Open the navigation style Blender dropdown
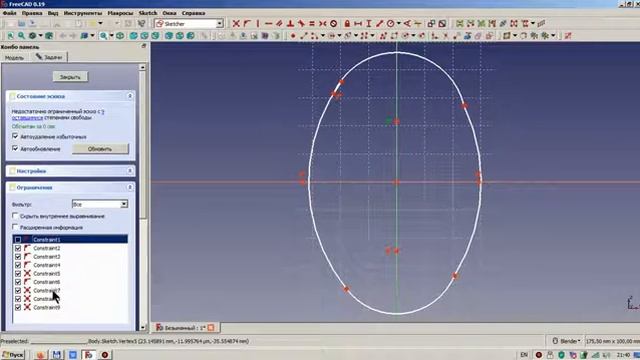The height and width of the screenshot is (360, 640). pyautogui.click(x=567, y=341)
